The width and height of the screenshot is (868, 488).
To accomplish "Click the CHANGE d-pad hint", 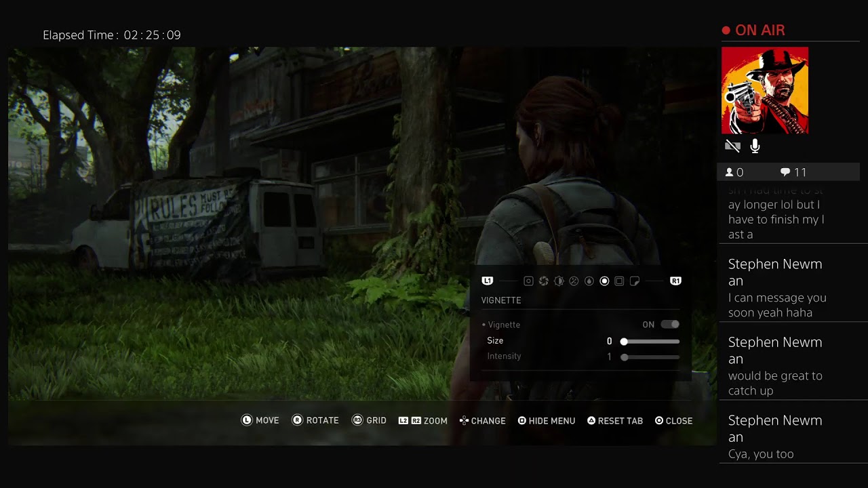I will (x=482, y=421).
